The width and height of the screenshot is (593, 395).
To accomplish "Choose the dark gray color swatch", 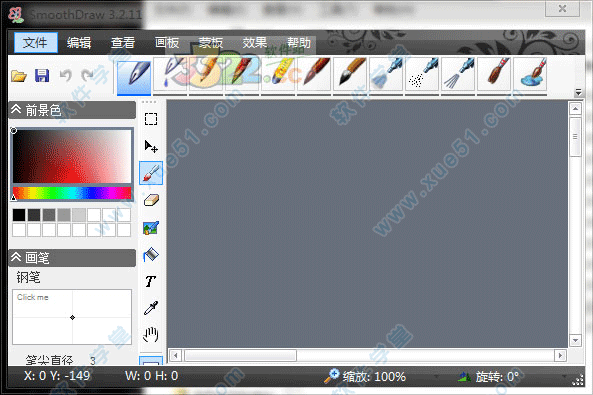I will pyautogui.click(x=34, y=215).
